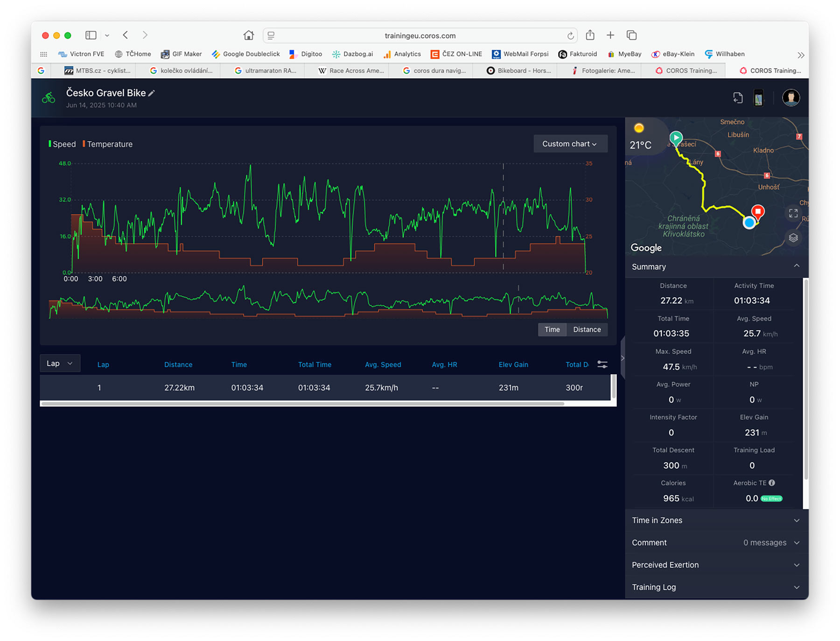
Task: Click the pencil icon to edit activity name
Action: pyautogui.click(x=152, y=93)
